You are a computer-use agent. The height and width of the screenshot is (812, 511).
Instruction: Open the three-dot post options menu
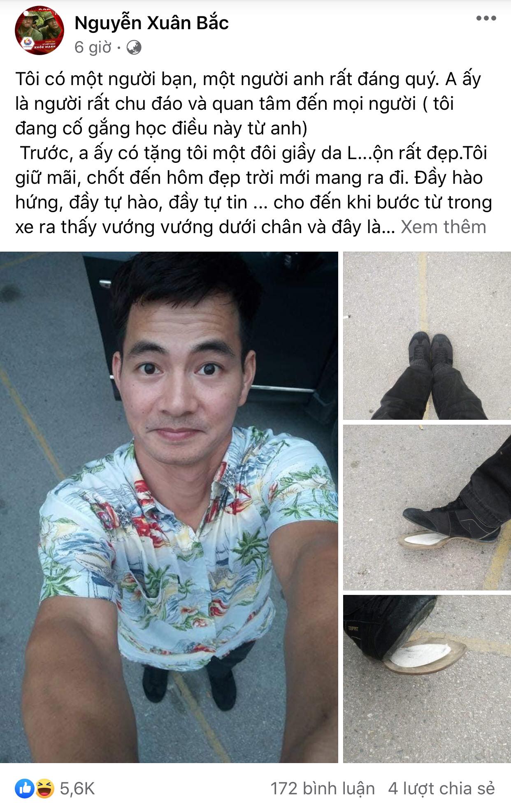point(486,18)
